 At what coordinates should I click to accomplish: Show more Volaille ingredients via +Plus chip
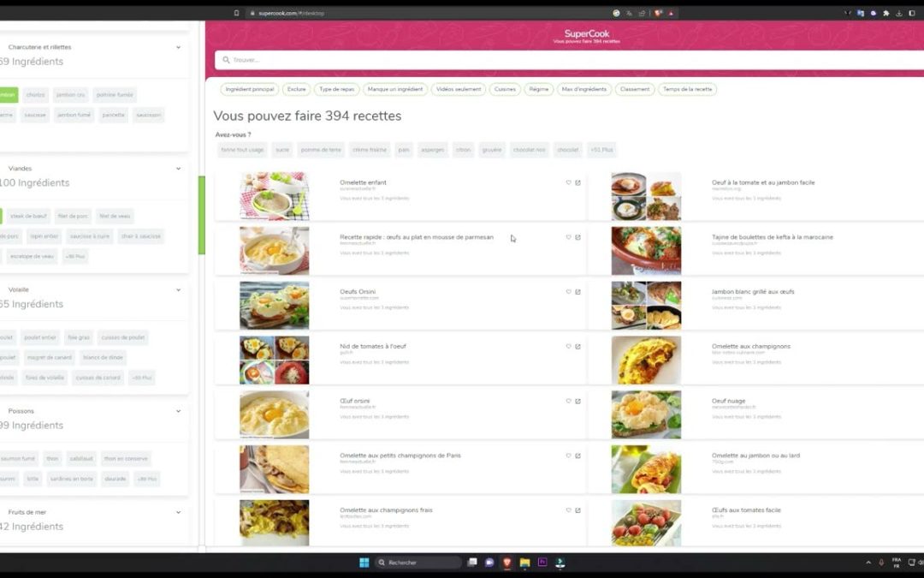click(x=141, y=378)
